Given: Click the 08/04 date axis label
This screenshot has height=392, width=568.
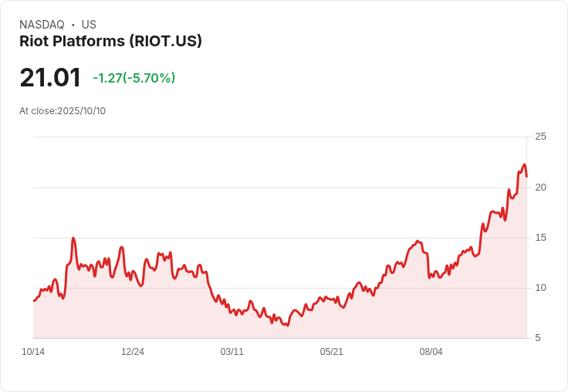Looking at the screenshot, I should click(431, 352).
